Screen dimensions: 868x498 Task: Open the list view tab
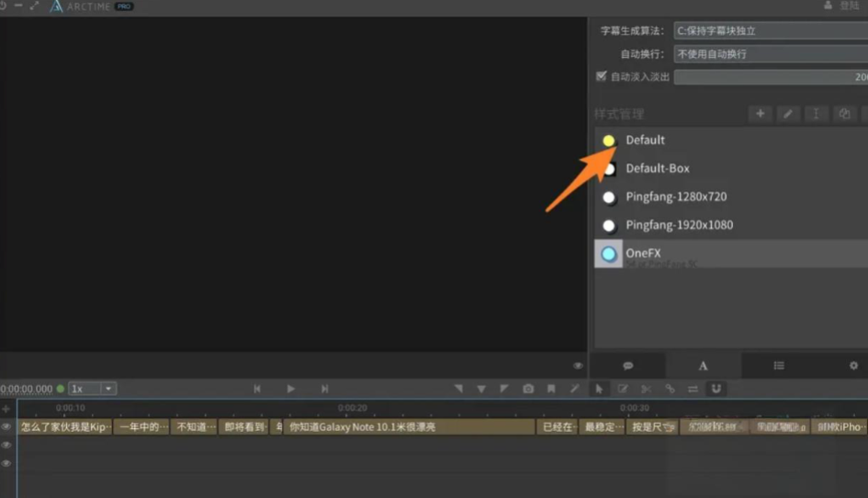[779, 366]
